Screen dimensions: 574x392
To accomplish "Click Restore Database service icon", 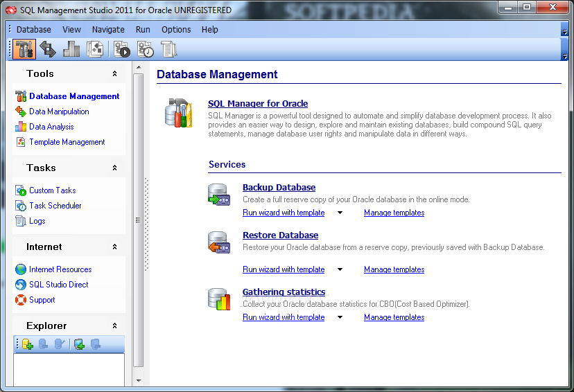I will 219,242.
